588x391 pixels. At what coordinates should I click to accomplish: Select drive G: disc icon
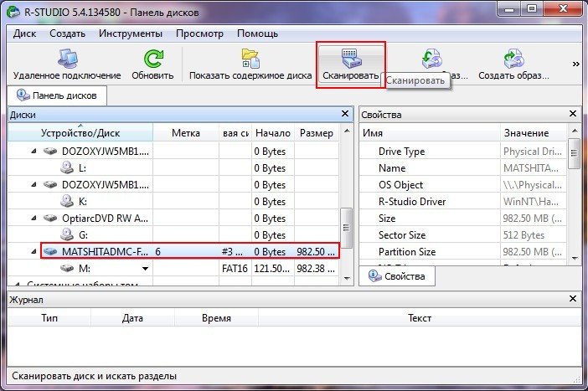67,234
